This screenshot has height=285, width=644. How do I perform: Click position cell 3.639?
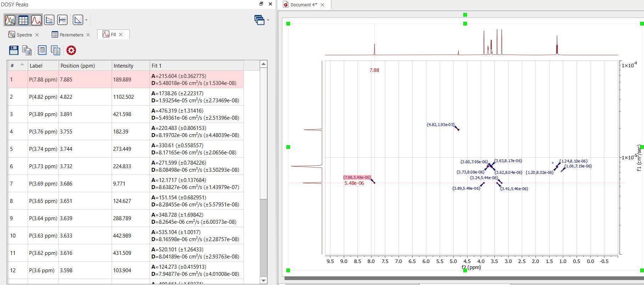tap(85, 218)
